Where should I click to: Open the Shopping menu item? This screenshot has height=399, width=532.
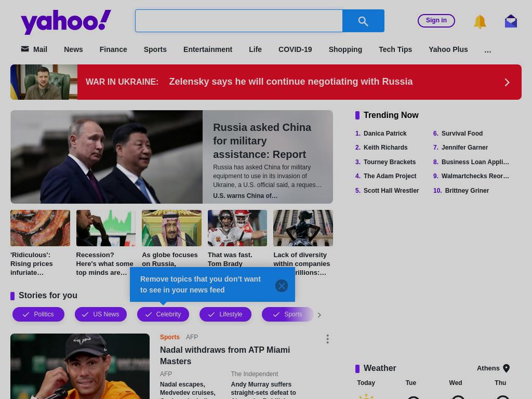tap(345, 49)
